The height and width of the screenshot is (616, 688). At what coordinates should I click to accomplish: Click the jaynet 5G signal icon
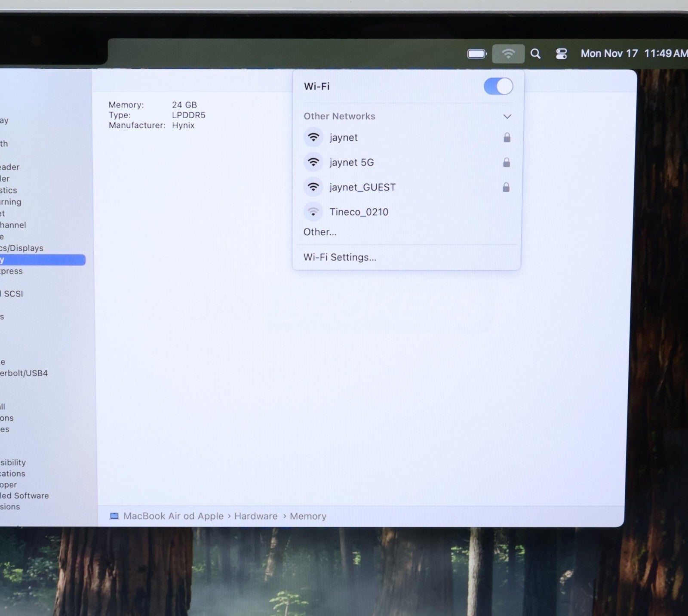(x=313, y=162)
